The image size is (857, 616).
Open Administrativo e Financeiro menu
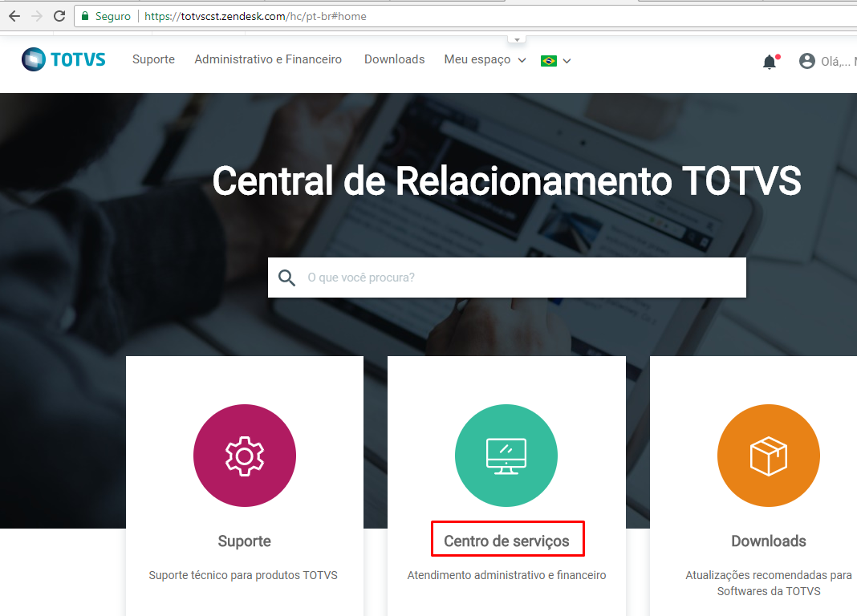pos(268,59)
